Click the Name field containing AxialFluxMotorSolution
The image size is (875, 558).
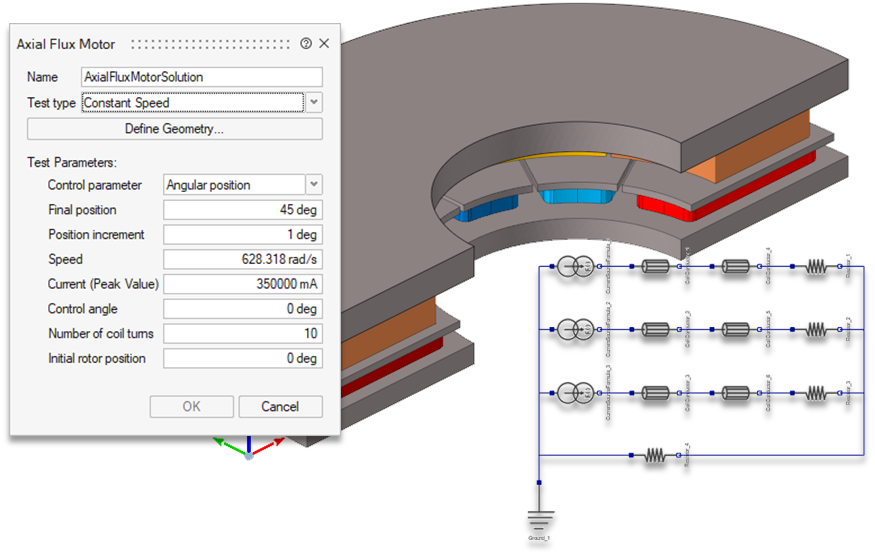(202, 77)
